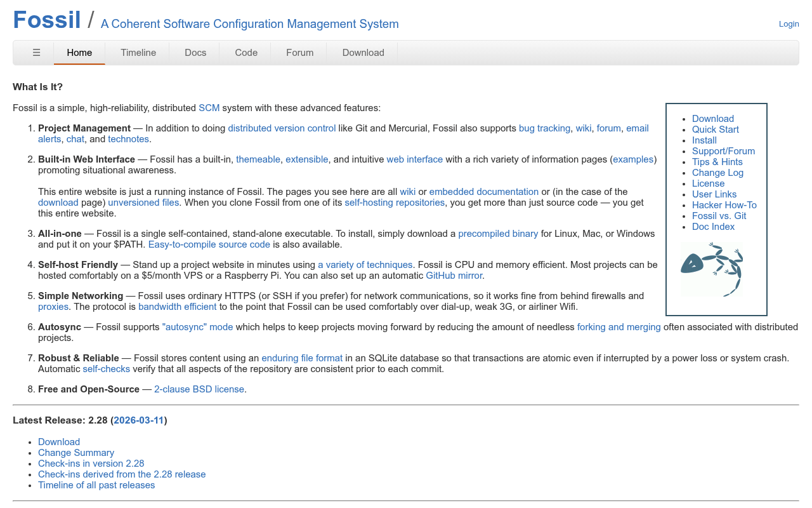Open the forking and merging link
This screenshot has width=812, height=508.
tap(619, 327)
